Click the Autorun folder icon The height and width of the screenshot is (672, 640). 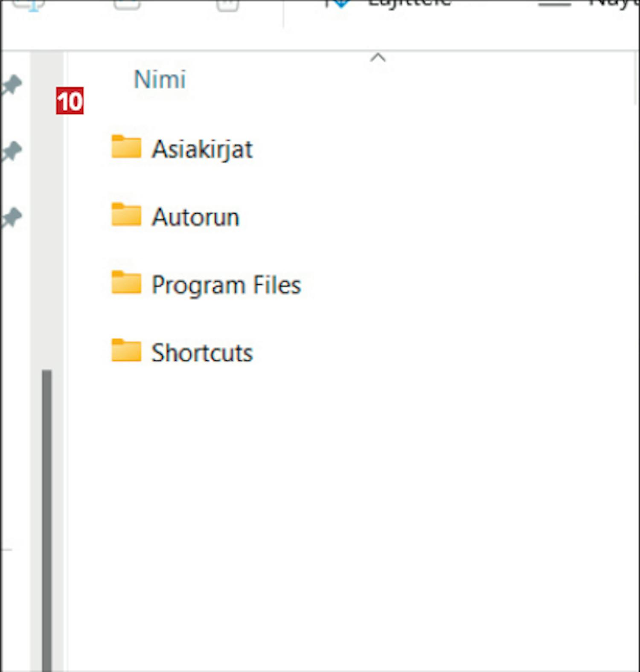click(x=126, y=215)
